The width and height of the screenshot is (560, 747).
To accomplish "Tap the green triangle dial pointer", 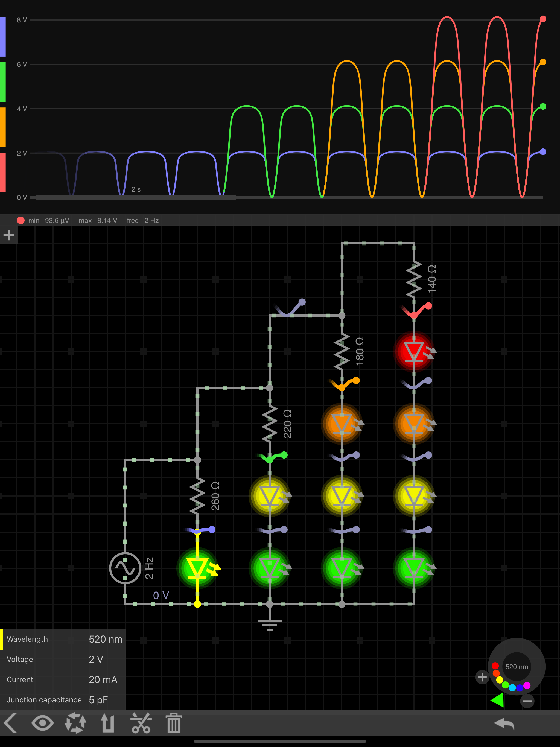I will point(497,699).
